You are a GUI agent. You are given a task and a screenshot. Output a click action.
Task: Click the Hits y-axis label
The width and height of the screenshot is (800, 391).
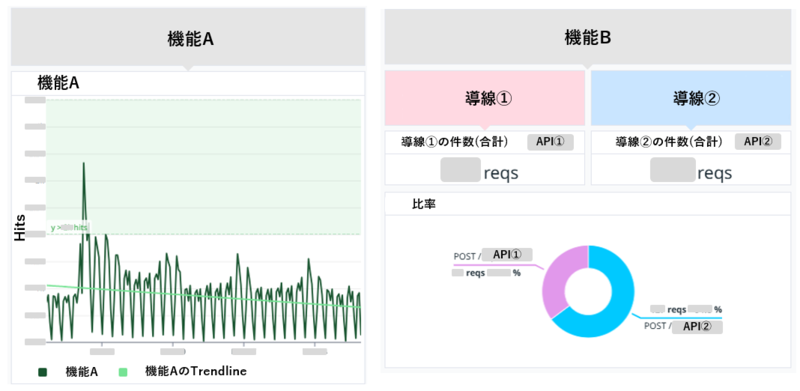(x=20, y=228)
